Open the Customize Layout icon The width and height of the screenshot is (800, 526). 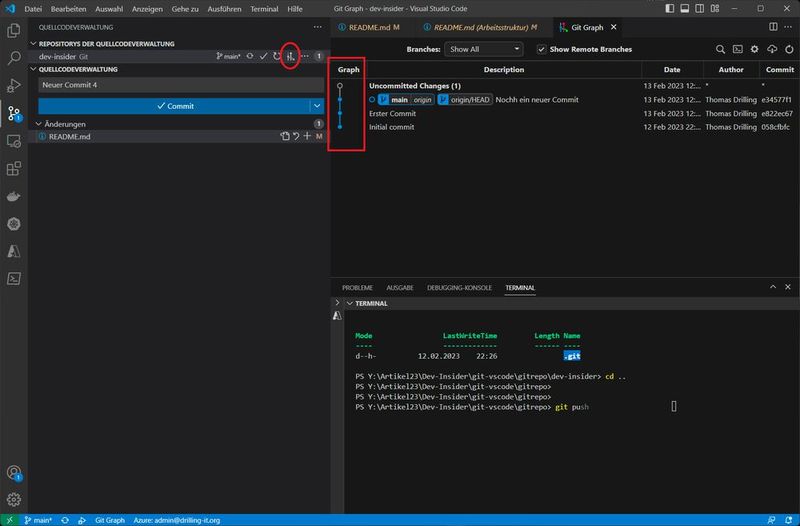tap(715, 8)
